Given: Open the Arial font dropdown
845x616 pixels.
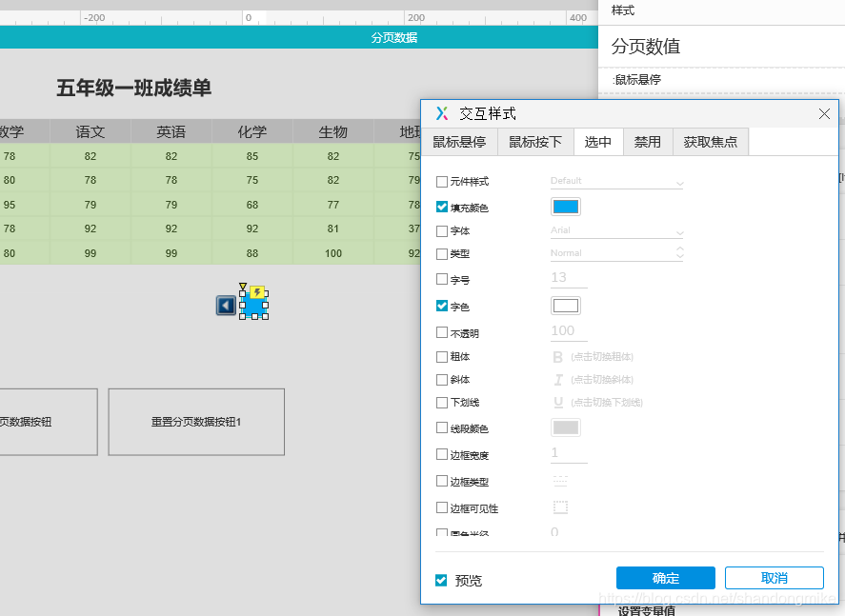Looking at the screenshot, I should pyautogui.click(x=617, y=231).
